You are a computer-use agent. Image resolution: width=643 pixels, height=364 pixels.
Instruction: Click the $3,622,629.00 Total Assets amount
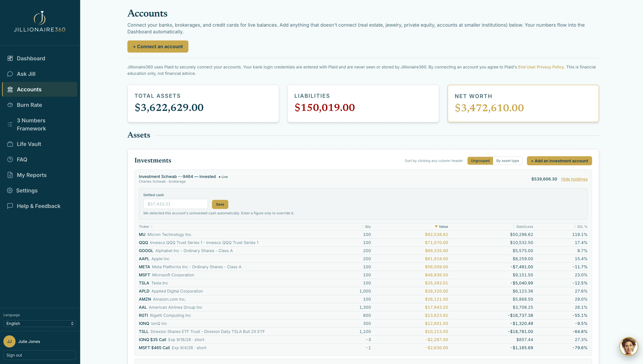(169, 108)
